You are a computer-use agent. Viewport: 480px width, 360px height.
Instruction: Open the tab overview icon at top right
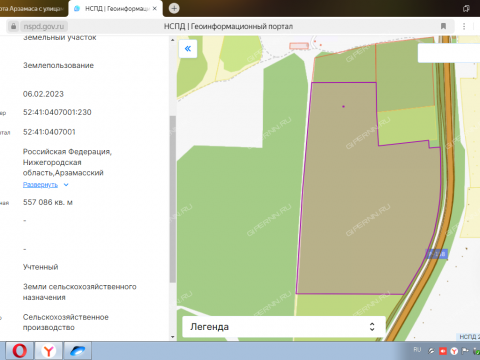(x=466, y=9)
